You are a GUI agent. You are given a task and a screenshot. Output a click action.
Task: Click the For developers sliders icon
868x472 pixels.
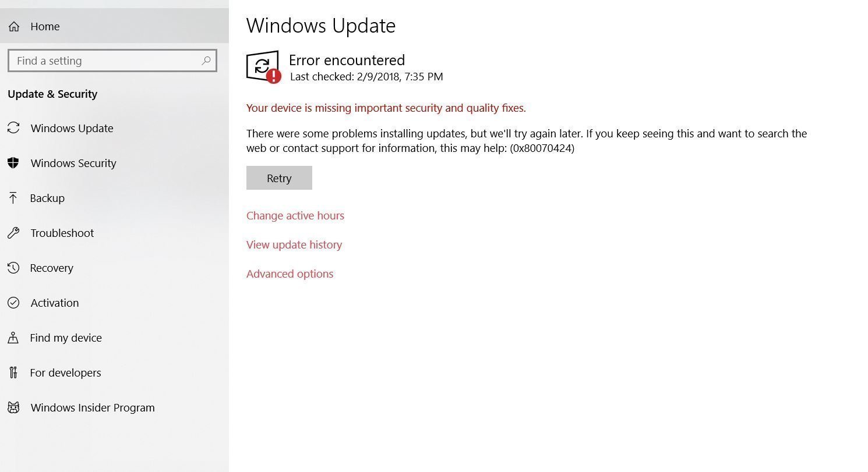point(13,372)
